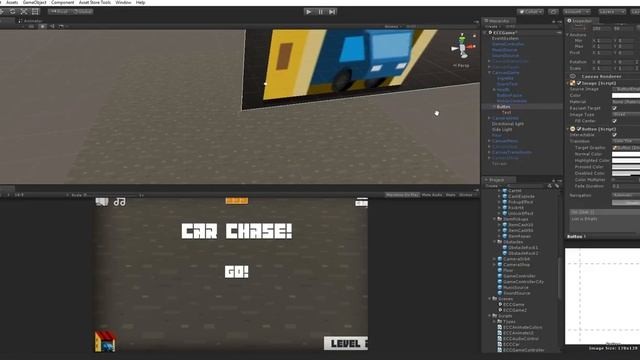Toggle the Global handle rotation button
This screenshot has height=360, width=640.
(82, 11)
